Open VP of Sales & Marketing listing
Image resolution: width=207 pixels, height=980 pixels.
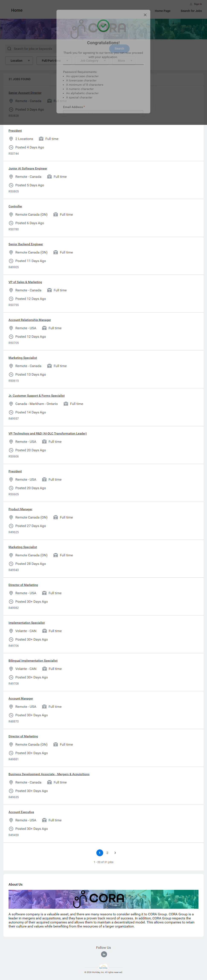25,282
